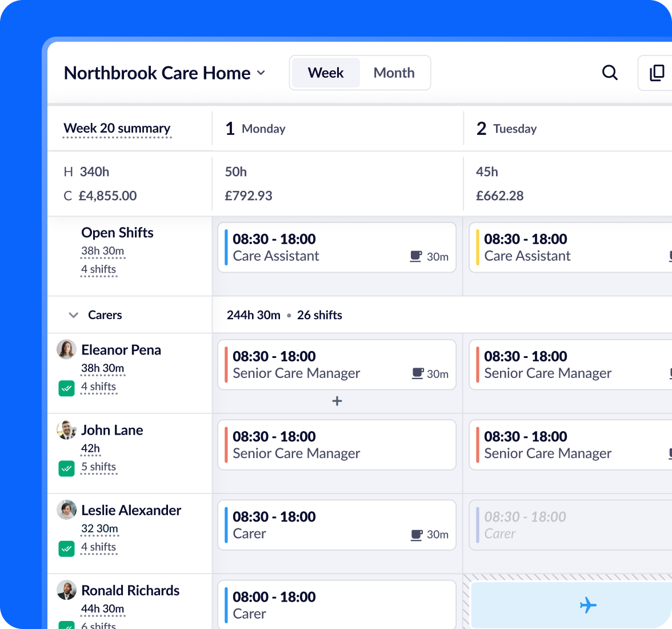Viewport: 672px width, 629px height.
Task: Add a shift via the plus under Eleanor Pena's Monday
Action: tap(337, 401)
